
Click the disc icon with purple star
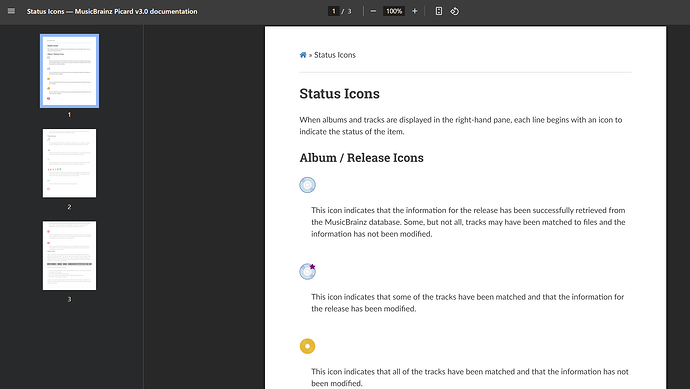click(308, 272)
